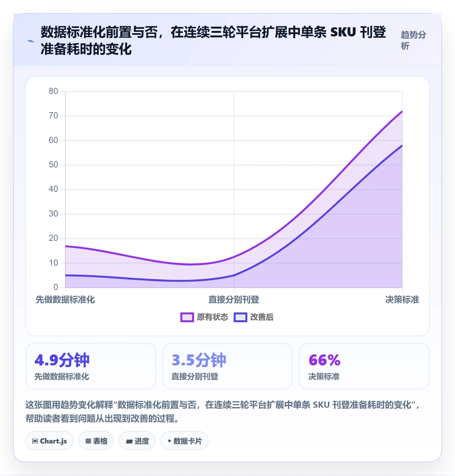Screen dimensions: 455x476
Task: Click the 50 y-axis tick label
Action: tap(53, 165)
